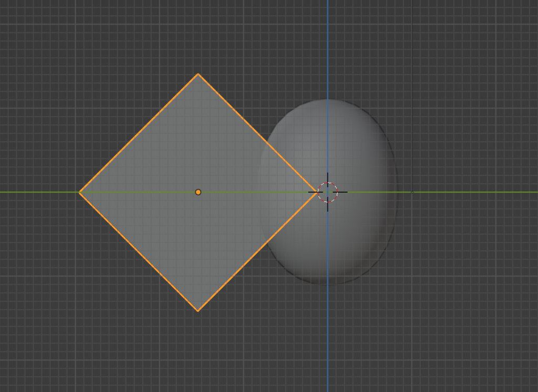This screenshot has width=538, height=392.
Task: Click where the diamond overlaps the egg shape
Action: [x=284, y=192]
